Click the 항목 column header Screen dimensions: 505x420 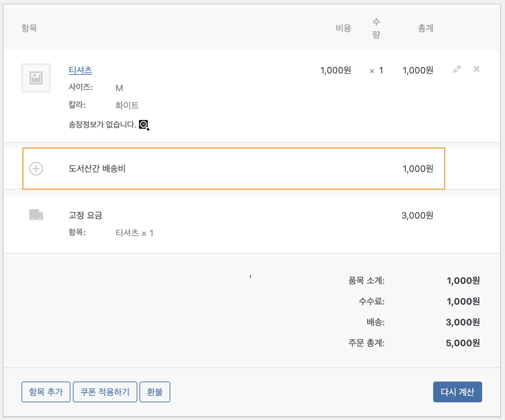(29, 28)
